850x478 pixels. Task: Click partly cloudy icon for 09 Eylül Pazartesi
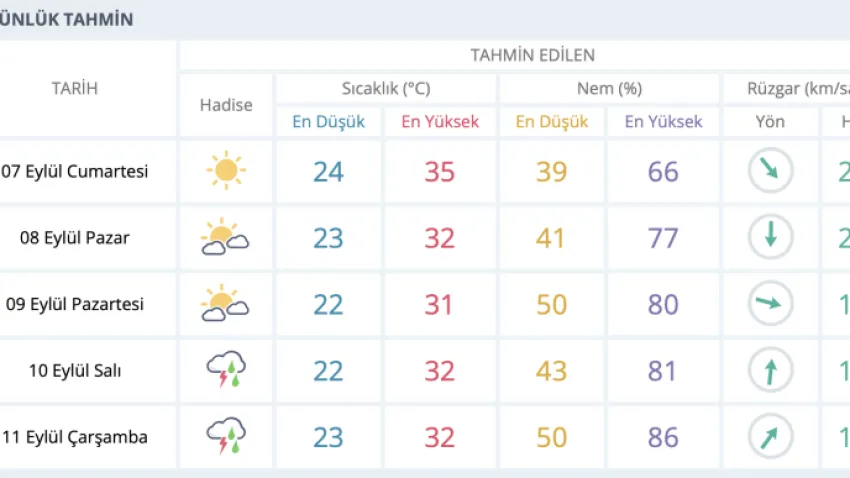pos(225,302)
